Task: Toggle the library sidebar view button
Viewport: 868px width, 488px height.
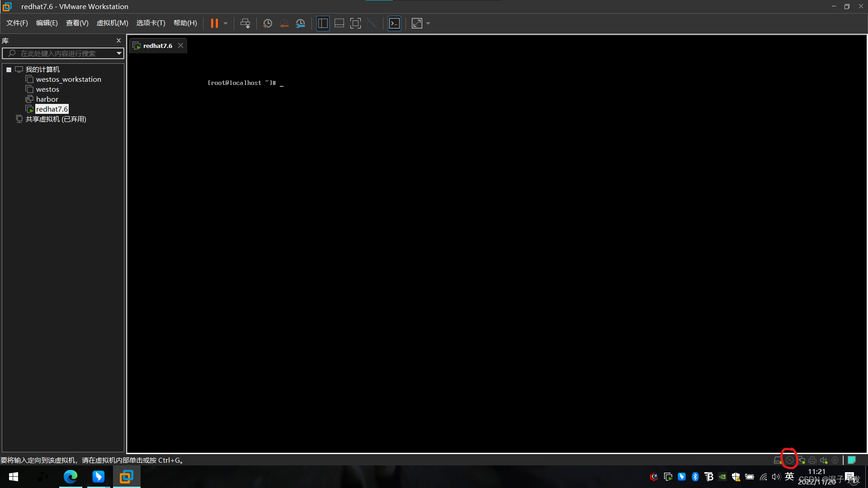Action: (x=323, y=23)
